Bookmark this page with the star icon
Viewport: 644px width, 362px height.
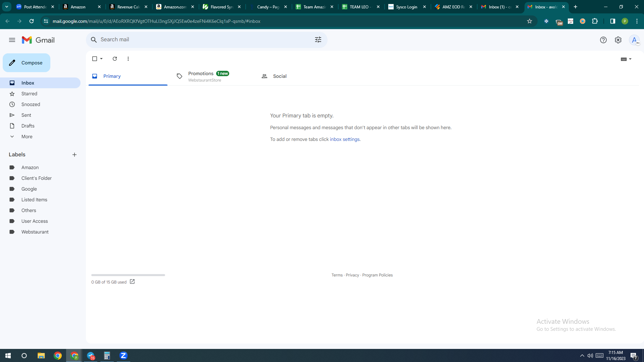tap(530, 21)
